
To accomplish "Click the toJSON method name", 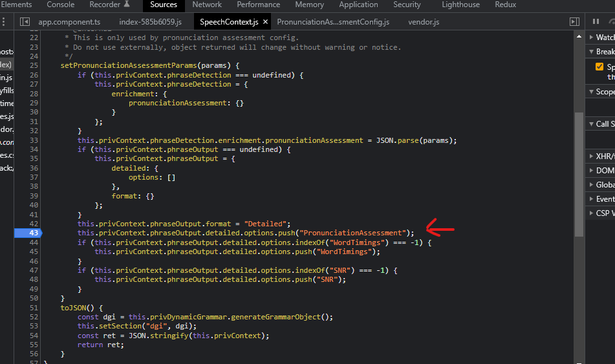I will [x=73, y=308].
